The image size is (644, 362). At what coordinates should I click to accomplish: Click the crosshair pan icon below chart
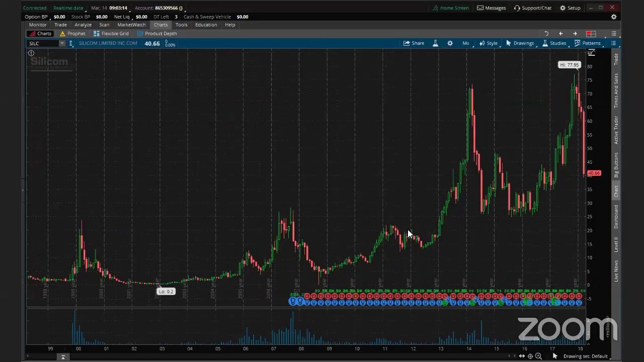pos(530,356)
